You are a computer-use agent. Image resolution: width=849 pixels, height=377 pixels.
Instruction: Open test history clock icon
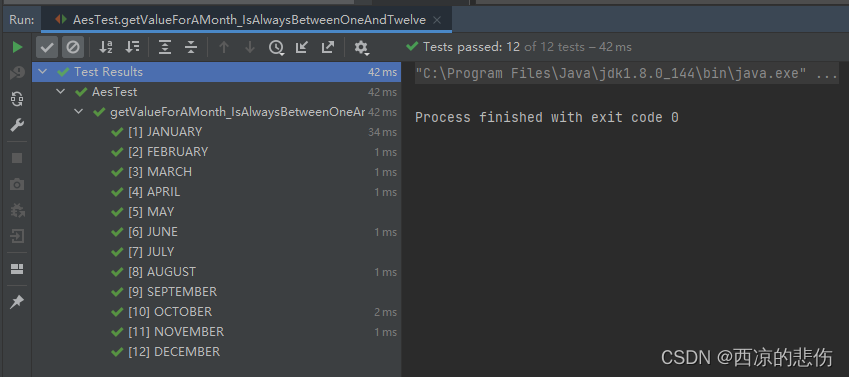click(276, 48)
